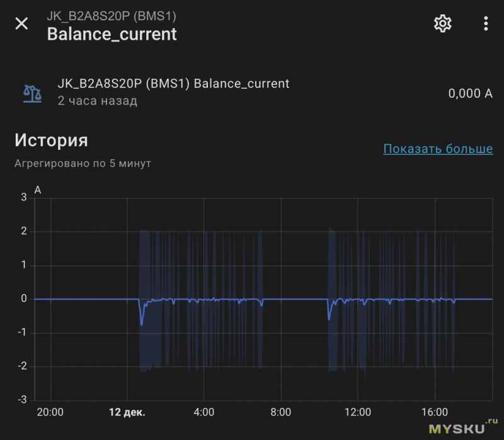The image size is (504, 440).
Task: Click the 'История' section heading
Action: coord(51,140)
